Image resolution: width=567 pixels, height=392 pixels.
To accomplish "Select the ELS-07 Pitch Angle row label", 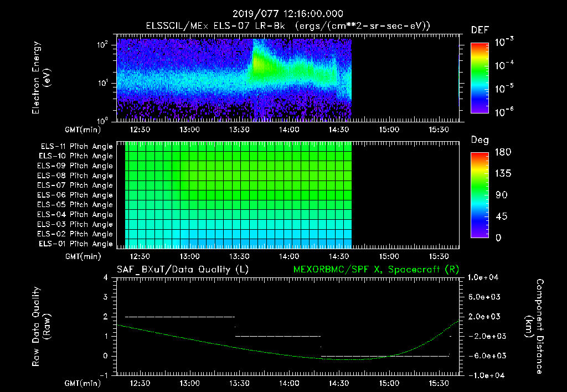I will (75, 185).
